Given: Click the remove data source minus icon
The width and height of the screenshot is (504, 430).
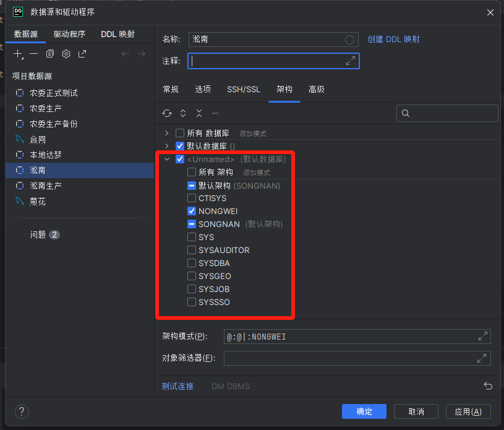Looking at the screenshot, I should coord(35,54).
